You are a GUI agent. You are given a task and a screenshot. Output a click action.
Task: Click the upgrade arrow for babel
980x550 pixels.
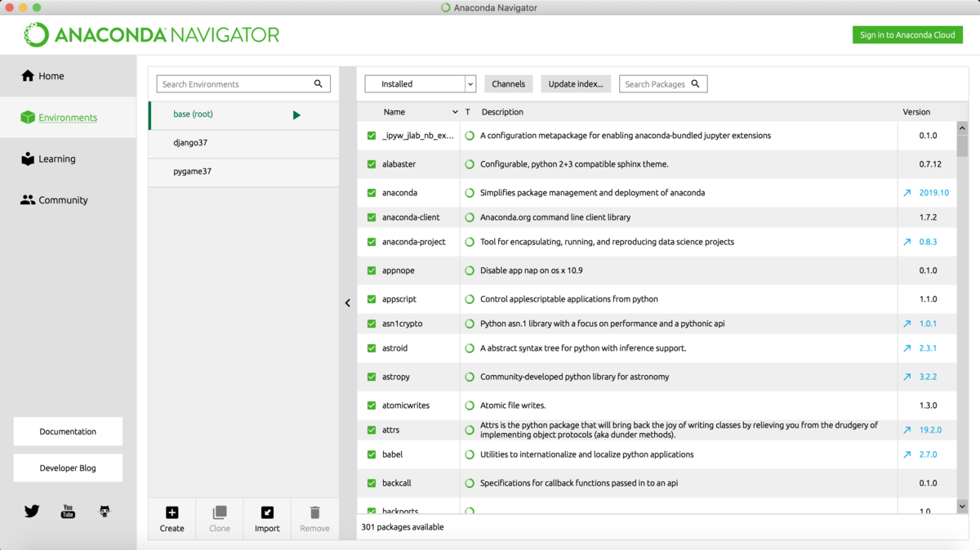point(906,454)
